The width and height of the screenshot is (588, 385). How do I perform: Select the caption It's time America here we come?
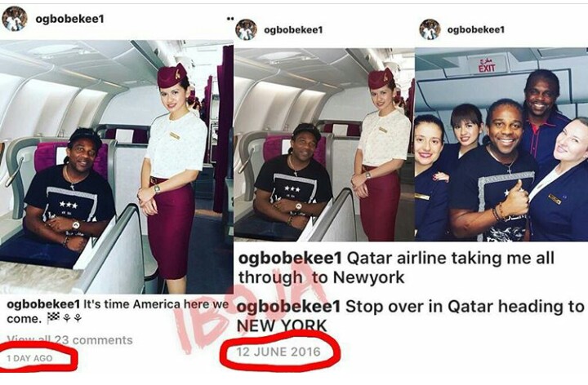click(x=118, y=312)
